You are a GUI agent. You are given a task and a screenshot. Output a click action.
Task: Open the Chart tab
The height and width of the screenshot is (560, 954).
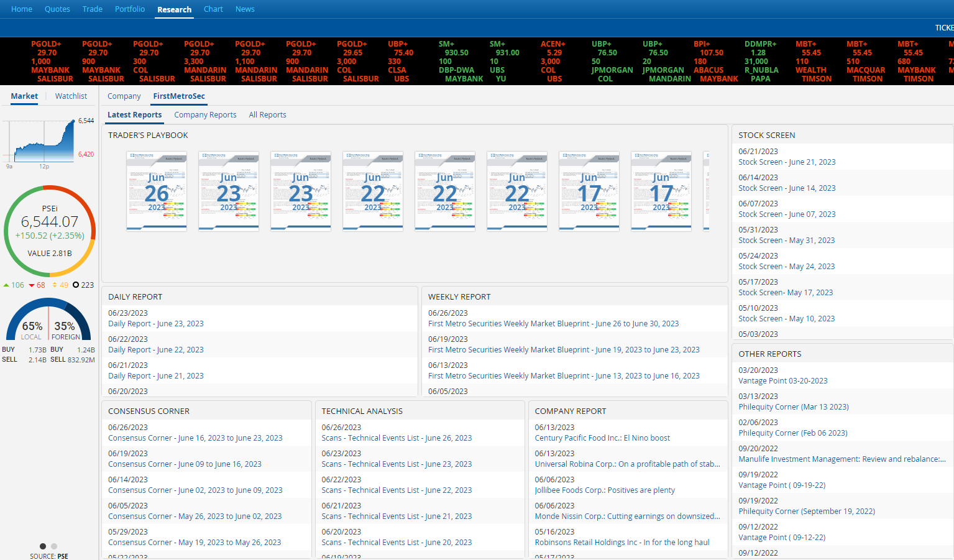(213, 9)
